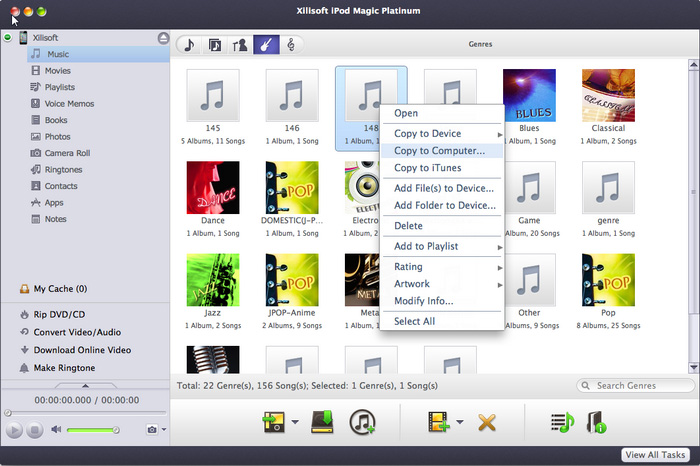Click the eject icon beside Xilisoft device
This screenshot has width=700, height=466.
163,37
